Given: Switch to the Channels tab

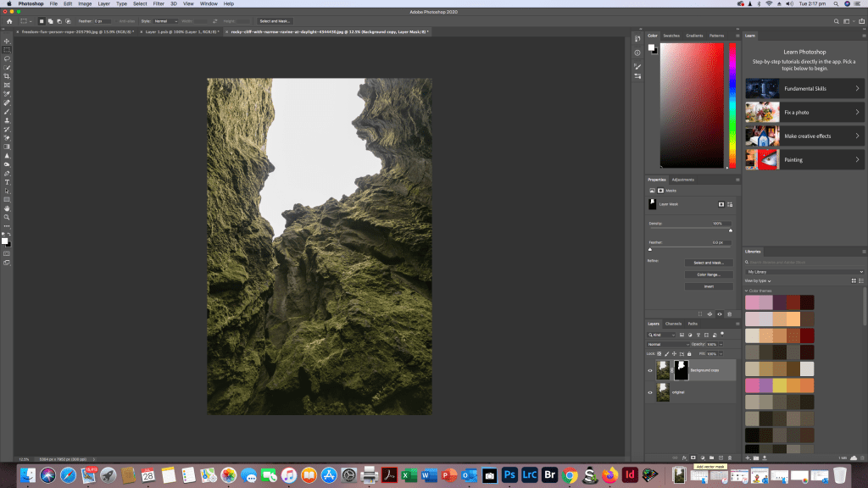Looking at the screenshot, I should (x=673, y=324).
